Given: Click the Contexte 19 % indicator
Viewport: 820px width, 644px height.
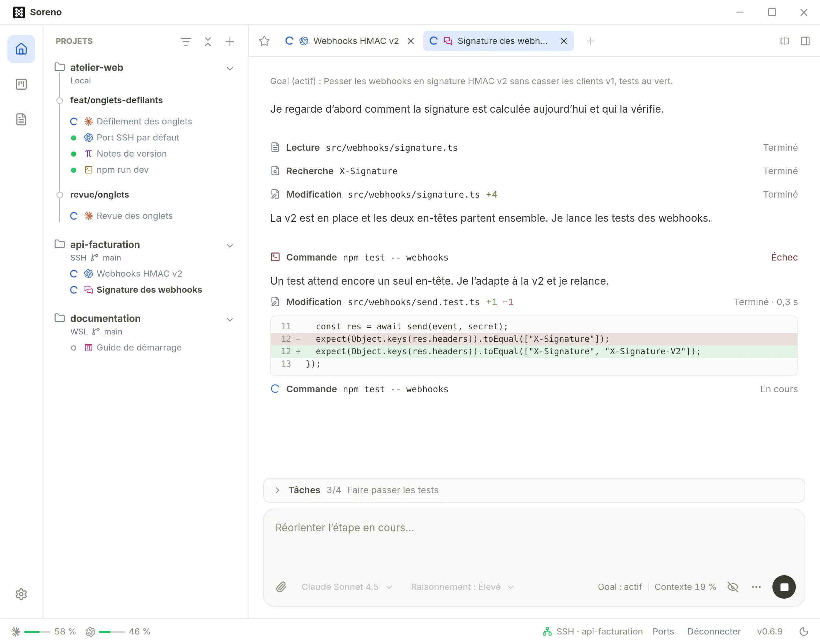Looking at the screenshot, I should click(x=685, y=587).
